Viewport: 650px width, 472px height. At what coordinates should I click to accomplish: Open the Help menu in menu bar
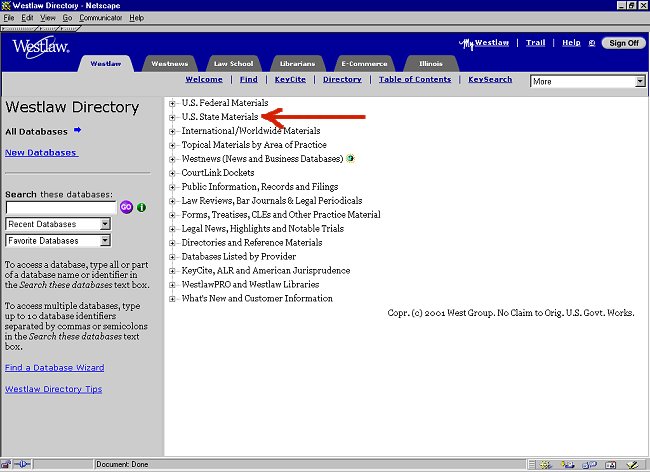pos(136,18)
